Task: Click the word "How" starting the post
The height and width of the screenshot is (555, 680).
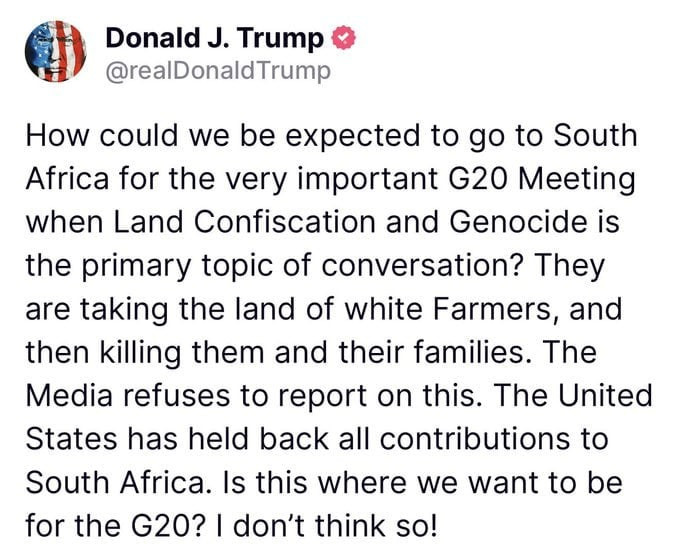Action: point(55,137)
